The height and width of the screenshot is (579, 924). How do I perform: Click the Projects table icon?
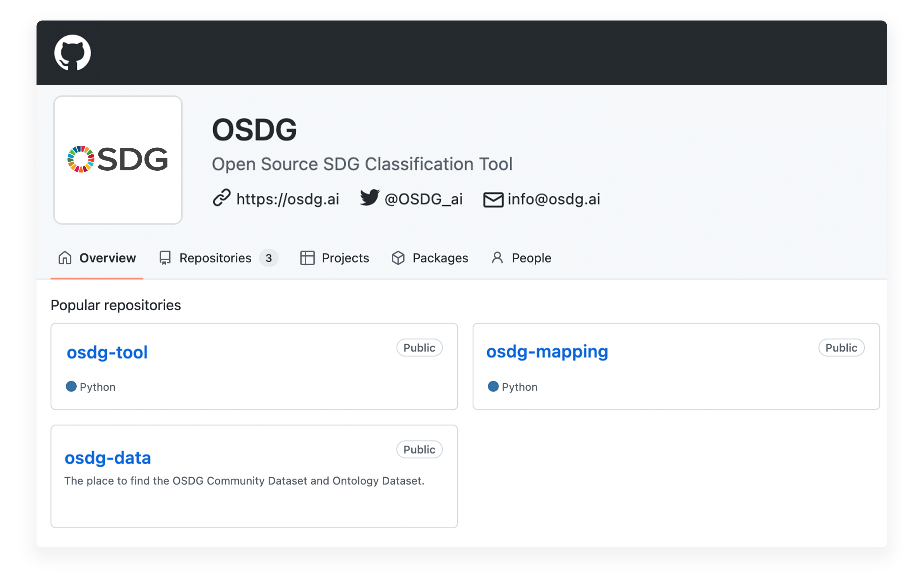(307, 258)
